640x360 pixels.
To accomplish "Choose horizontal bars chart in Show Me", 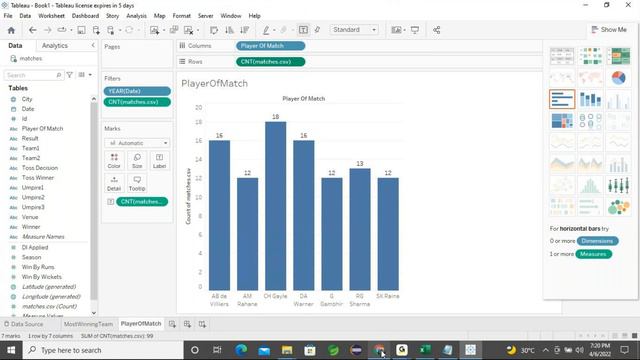I will [x=562, y=99].
